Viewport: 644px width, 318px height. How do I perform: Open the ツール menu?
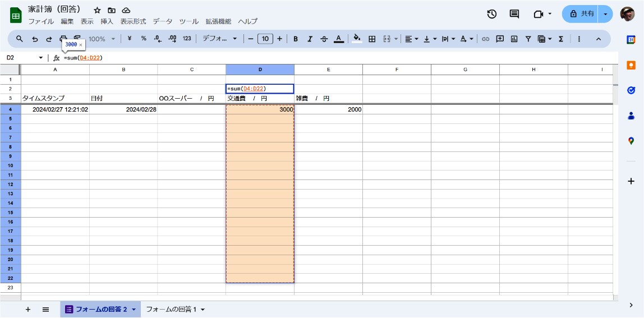(189, 21)
